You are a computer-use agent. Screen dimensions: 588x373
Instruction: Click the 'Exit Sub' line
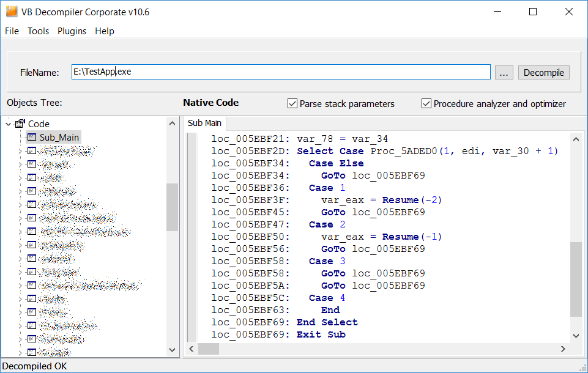tap(278, 334)
